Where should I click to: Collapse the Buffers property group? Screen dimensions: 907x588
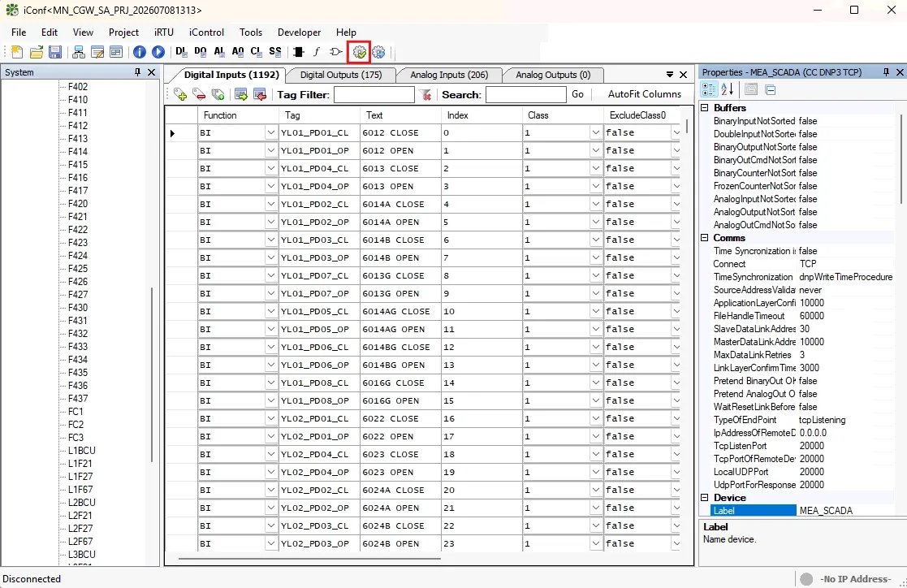pos(705,108)
